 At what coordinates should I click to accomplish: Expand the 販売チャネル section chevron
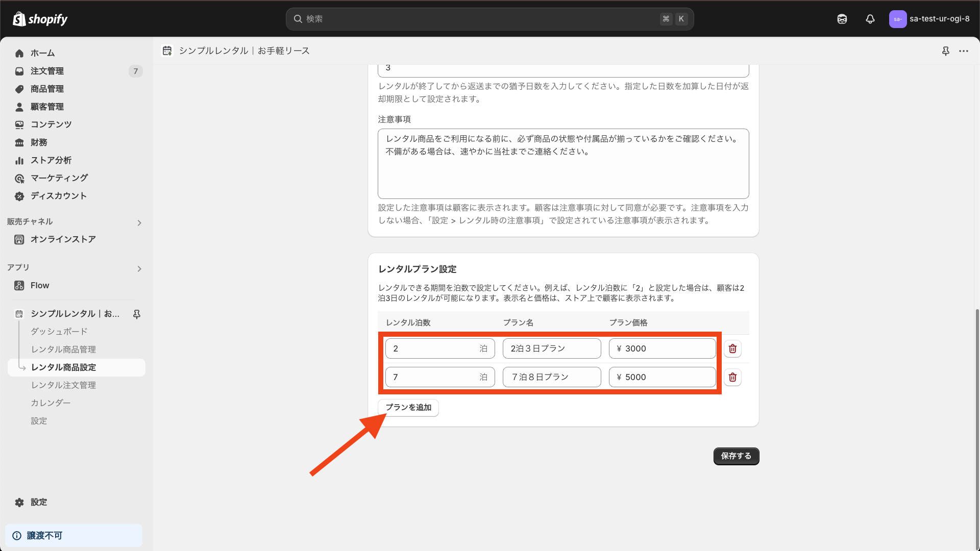(139, 222)
